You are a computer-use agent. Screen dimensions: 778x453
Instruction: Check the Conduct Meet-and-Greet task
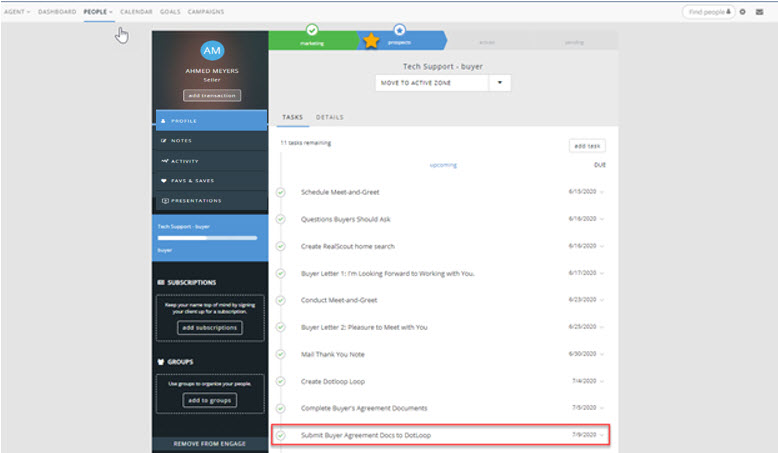[281, 300]
